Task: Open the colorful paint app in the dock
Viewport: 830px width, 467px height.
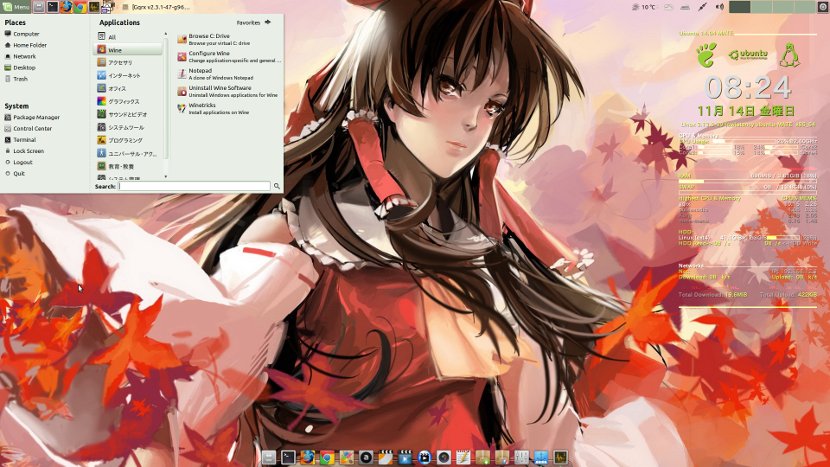Action: click(347, 457)
